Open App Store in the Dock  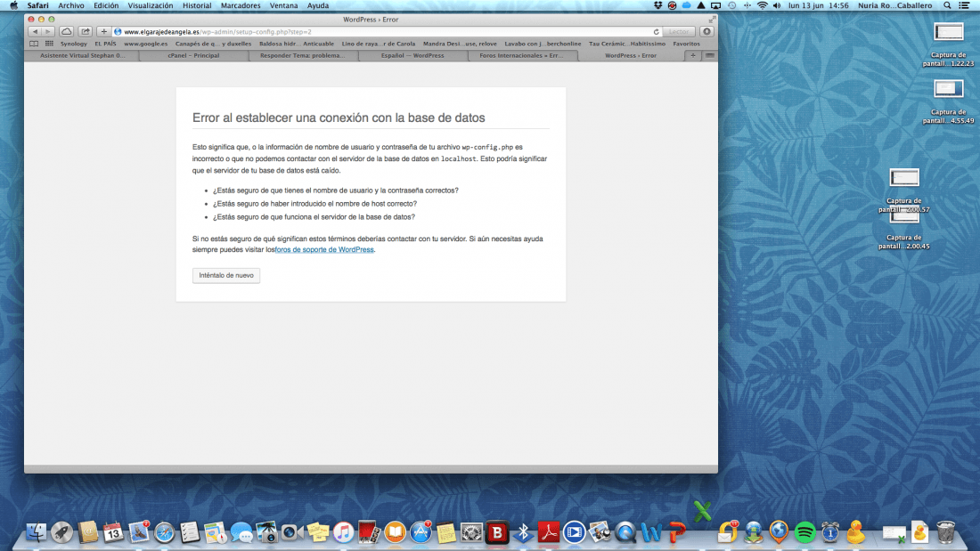(x=421, y=532)
